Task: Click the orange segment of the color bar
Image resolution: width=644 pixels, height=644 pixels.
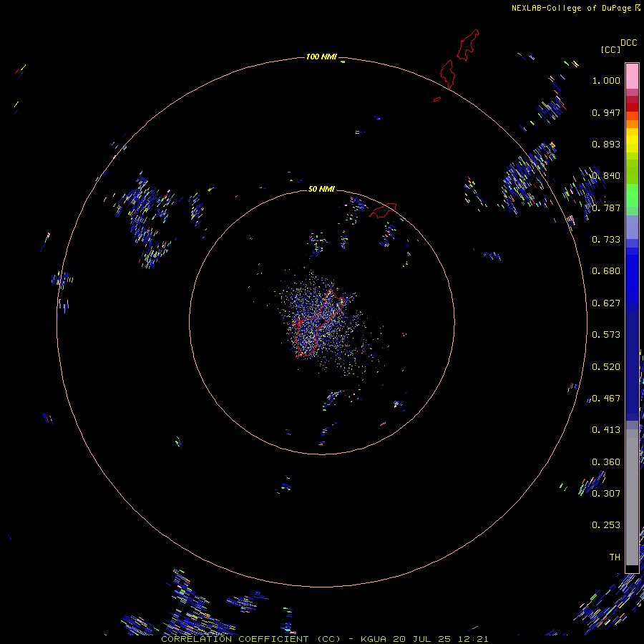Action: point(632,120)
